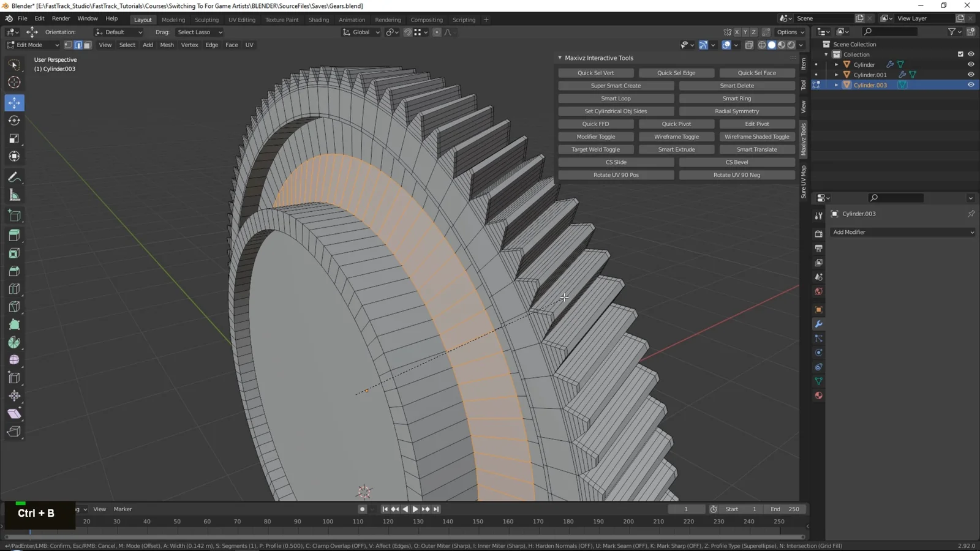The image size is (980, 551).
Task: Open the Modifier Properties wrench tab
Action: (x=818, y=324)
